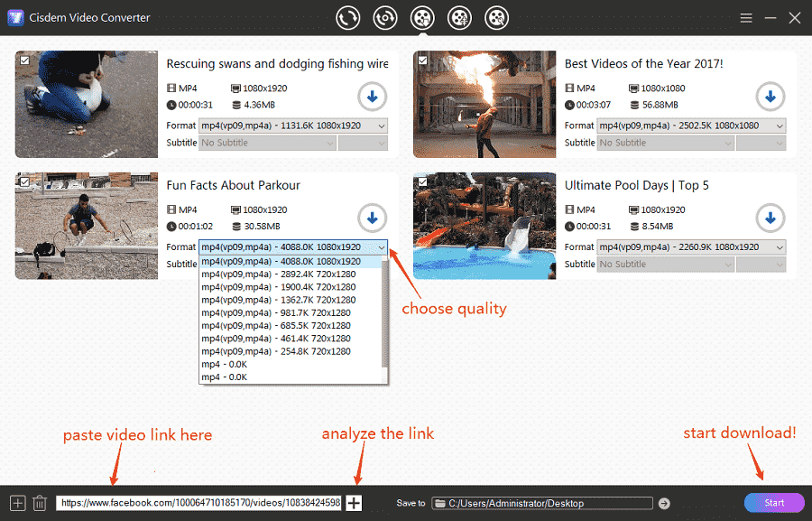
Task: Uncheck the Best Videos 2017 checkbox
Action: pos(422,60)
